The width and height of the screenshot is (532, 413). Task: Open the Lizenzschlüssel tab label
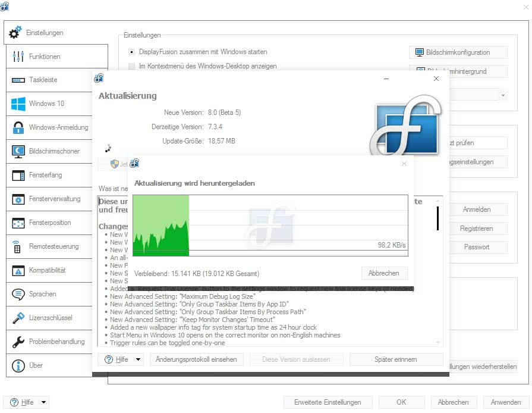click(51, 318)
